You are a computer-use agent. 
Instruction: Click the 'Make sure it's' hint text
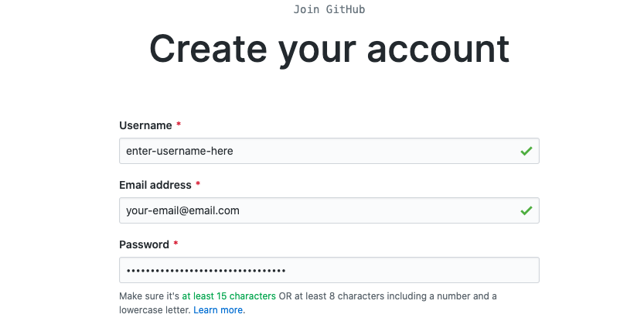(149, 296)
